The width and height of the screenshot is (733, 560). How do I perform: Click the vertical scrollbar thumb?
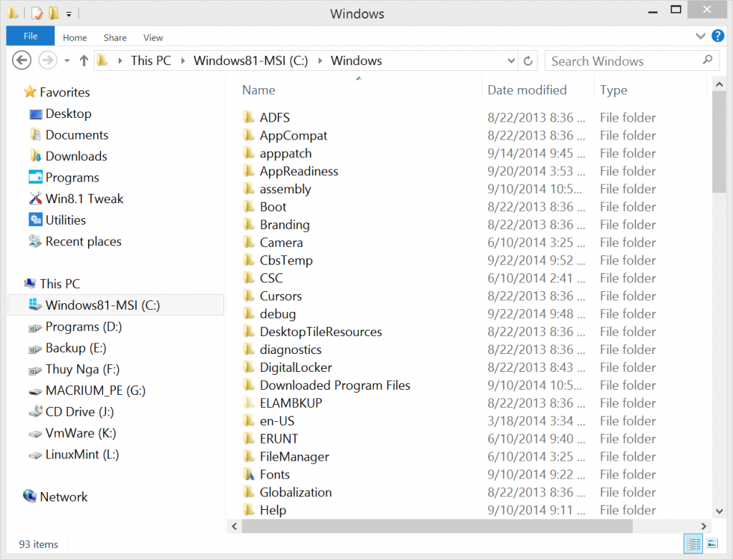[x=719, y=142]
